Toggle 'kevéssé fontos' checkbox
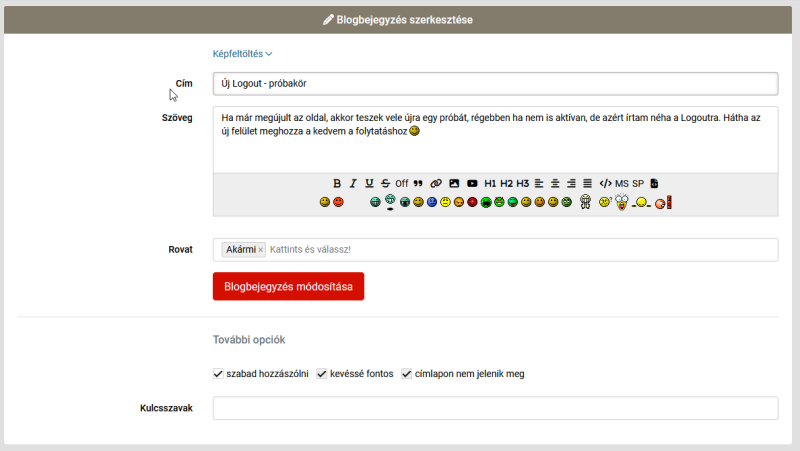800x451 pixels. point(322,374)
